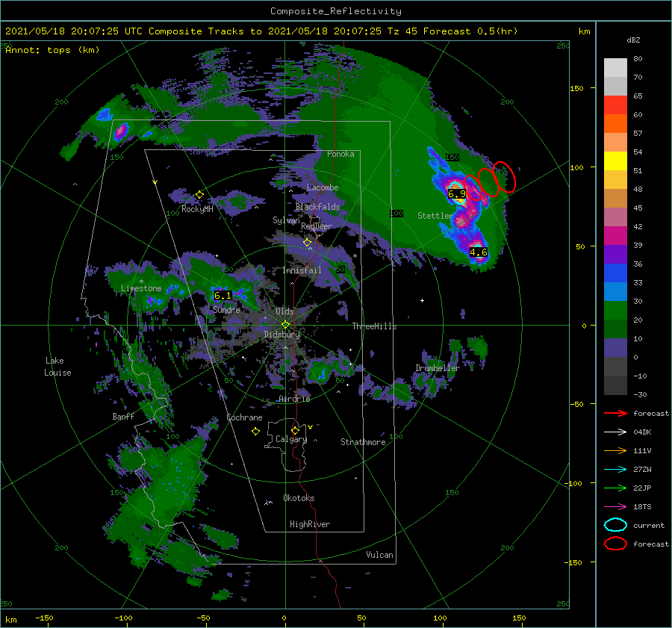The height and width of the screenshot is (628, 672).
Task: Click the dBZ legend heading
Action: coord(633,40)
